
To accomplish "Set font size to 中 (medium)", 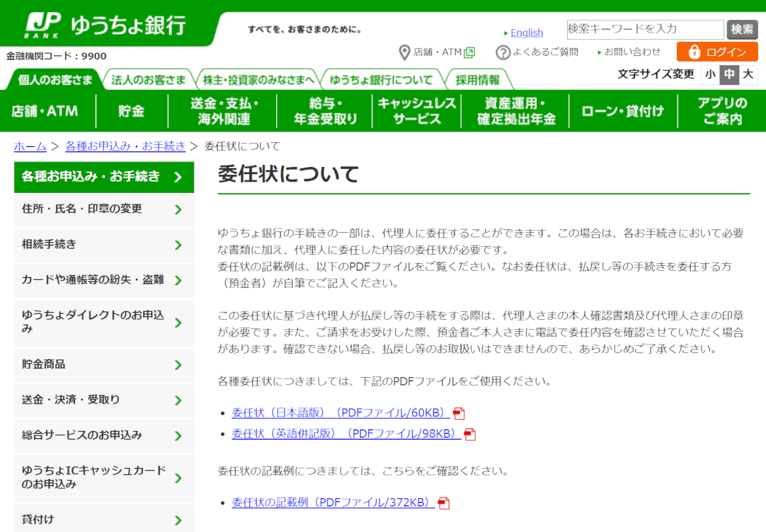I will (x=729, y=74).
